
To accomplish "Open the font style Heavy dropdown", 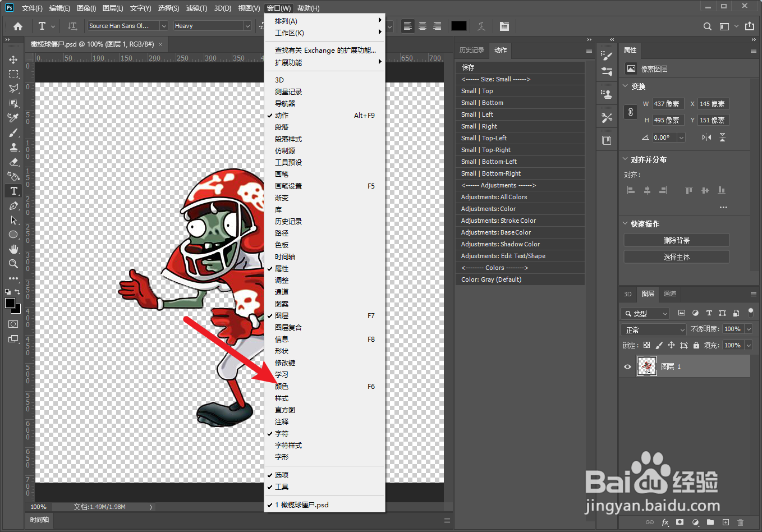I will point(247,26).
